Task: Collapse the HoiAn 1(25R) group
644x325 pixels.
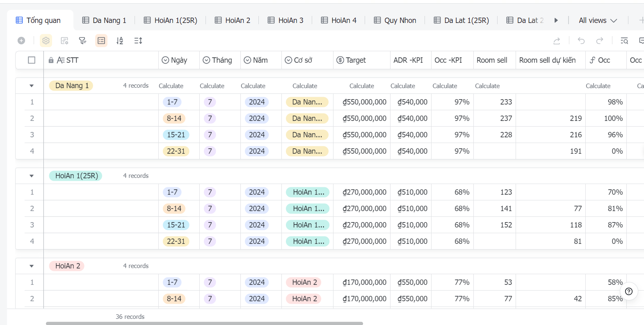Action: (32, 176)
